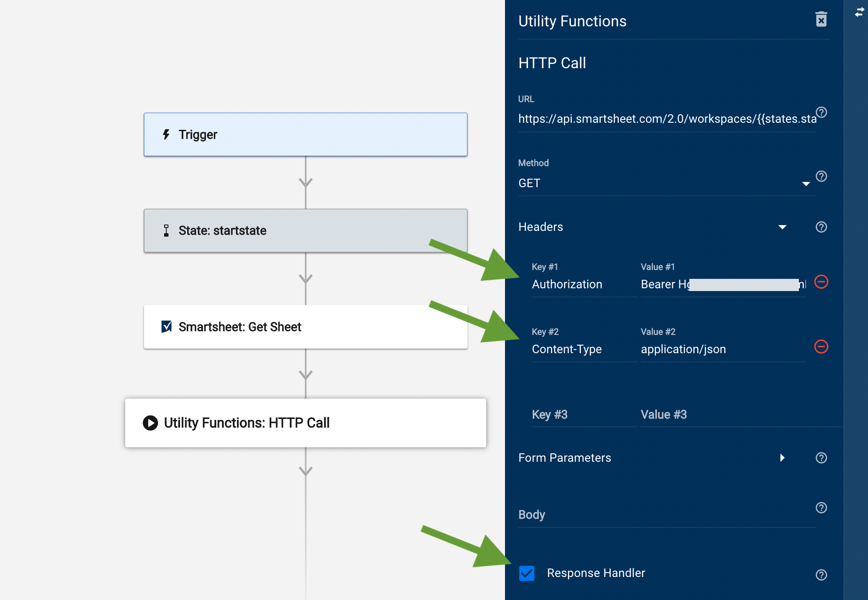Open help for the URL field

[x=821, y=112]
